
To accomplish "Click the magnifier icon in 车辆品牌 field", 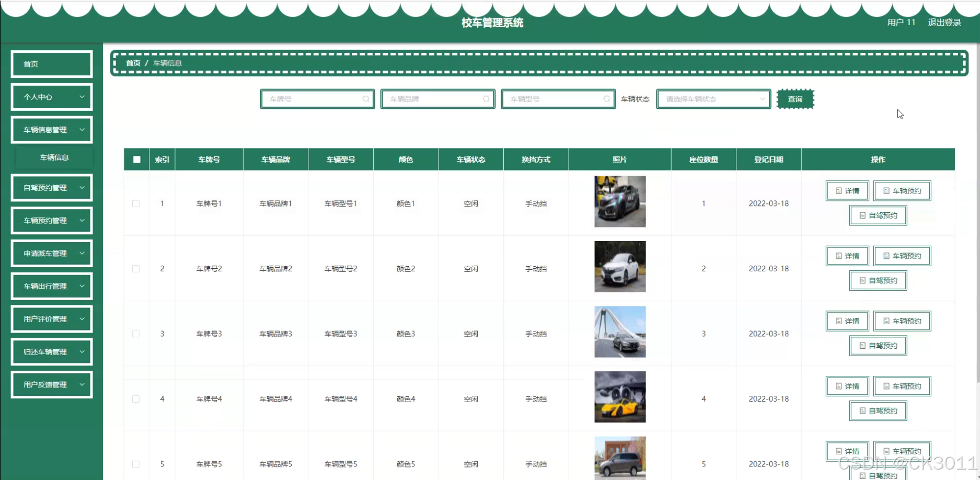I will point(486,99).
